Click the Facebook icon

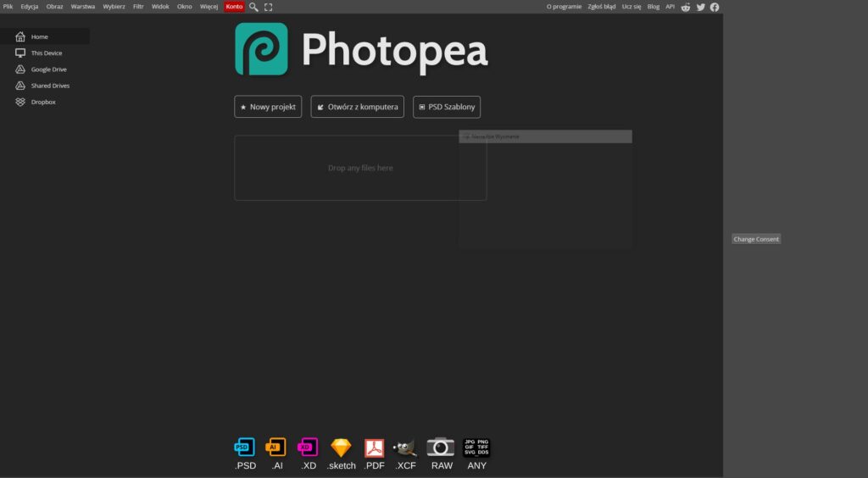click(x=715, y=7)
